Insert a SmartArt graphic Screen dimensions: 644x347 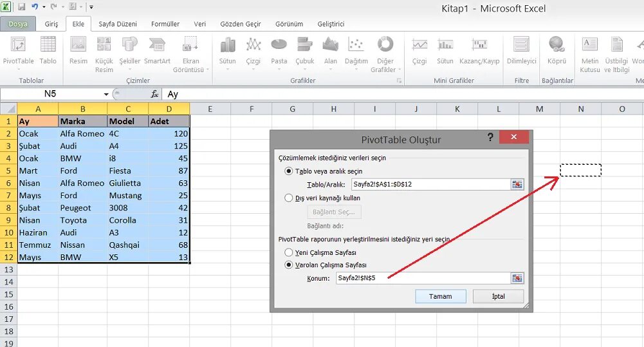157,52
